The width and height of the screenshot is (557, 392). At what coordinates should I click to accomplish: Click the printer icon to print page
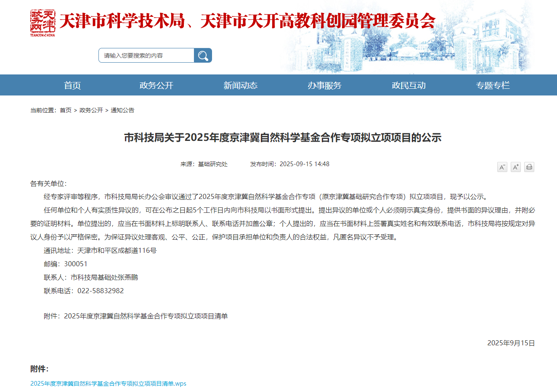point(529,167)
